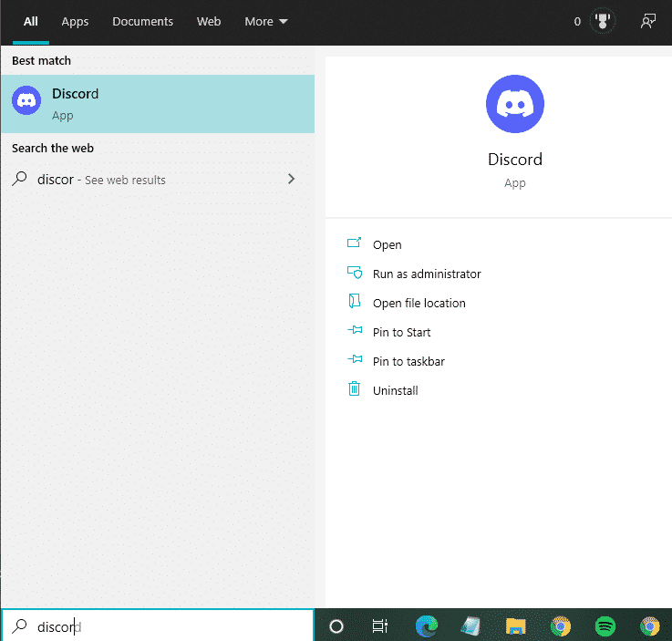Screen dimensions: 672x641
Task: Click the Best match heading
Action: click(x=42, y=61)
